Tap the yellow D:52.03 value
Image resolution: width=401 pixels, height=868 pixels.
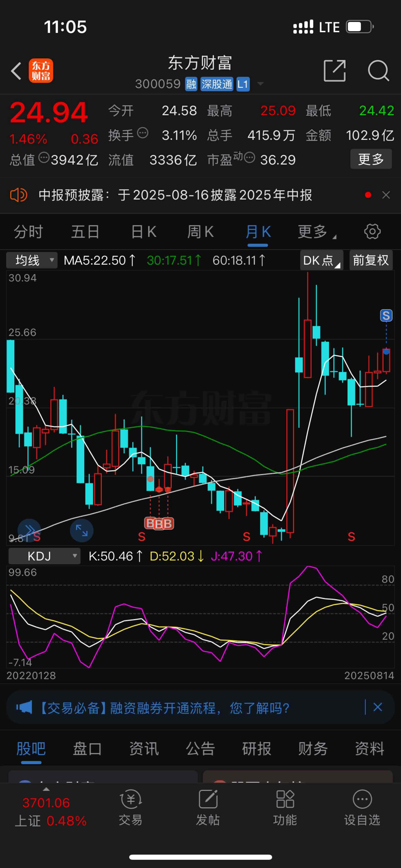177,556
